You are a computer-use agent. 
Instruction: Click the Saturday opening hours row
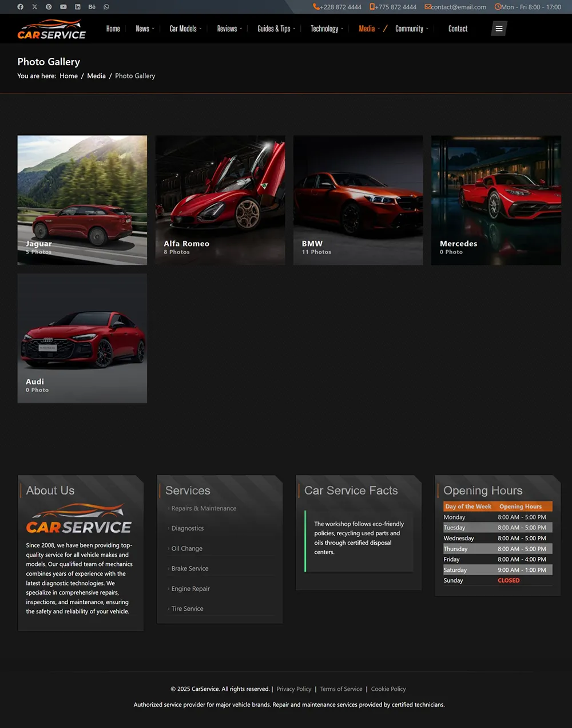pos(498,570)
